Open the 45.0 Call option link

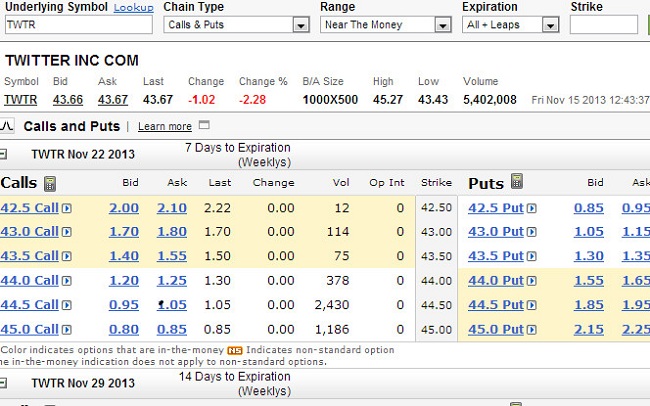29,329
